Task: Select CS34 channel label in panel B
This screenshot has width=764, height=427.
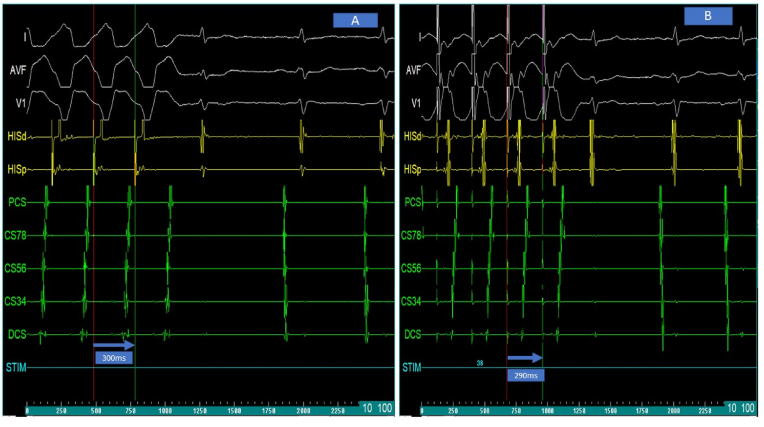Action: 412,301
